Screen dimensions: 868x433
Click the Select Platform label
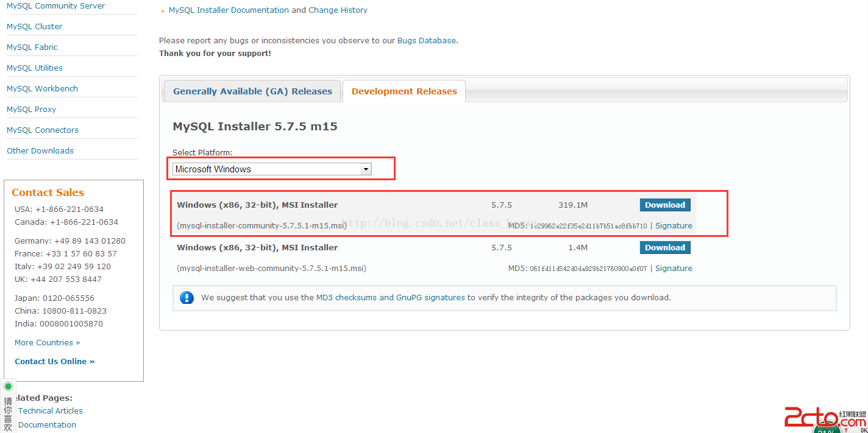[202, 153]
